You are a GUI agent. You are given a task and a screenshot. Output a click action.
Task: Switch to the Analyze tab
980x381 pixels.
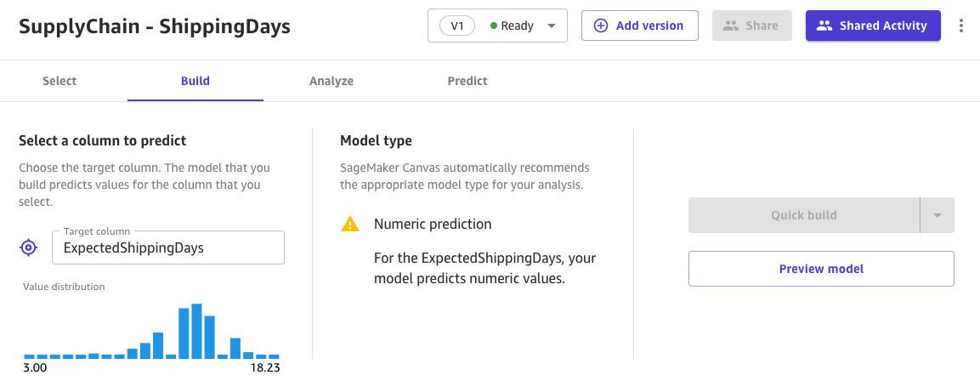click(331, 81)
